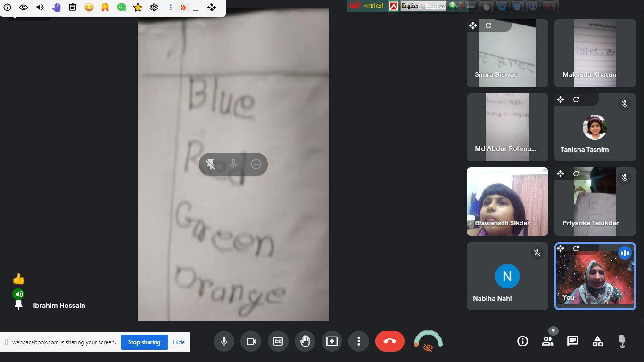This screenshot has width=644, height=362.
Task: Open the green chat bubble icon
Action: pyautogui.click(x=122, y=8)
